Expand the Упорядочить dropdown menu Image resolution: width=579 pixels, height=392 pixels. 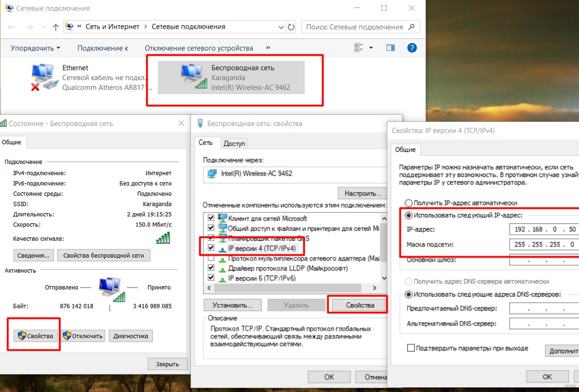[x=35, y=48]
